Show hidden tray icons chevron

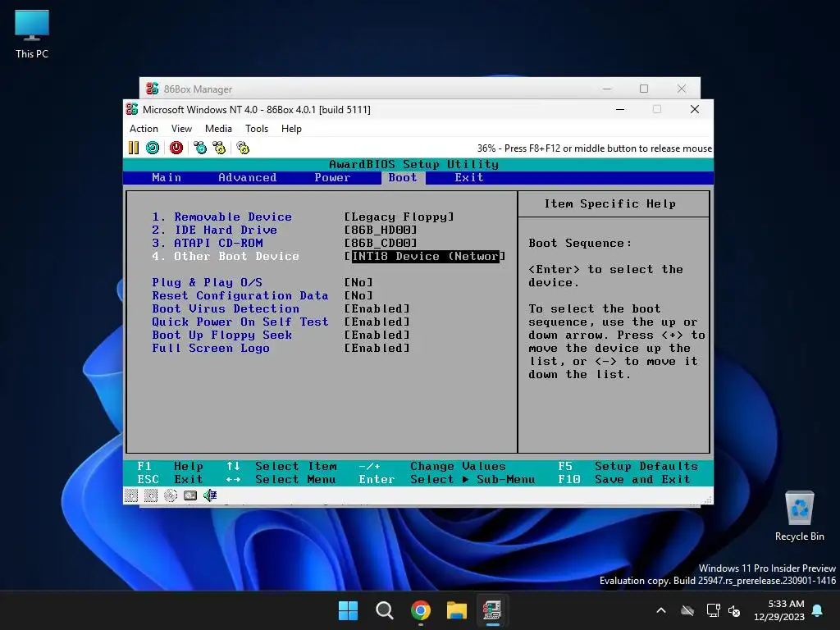point(661,610)
